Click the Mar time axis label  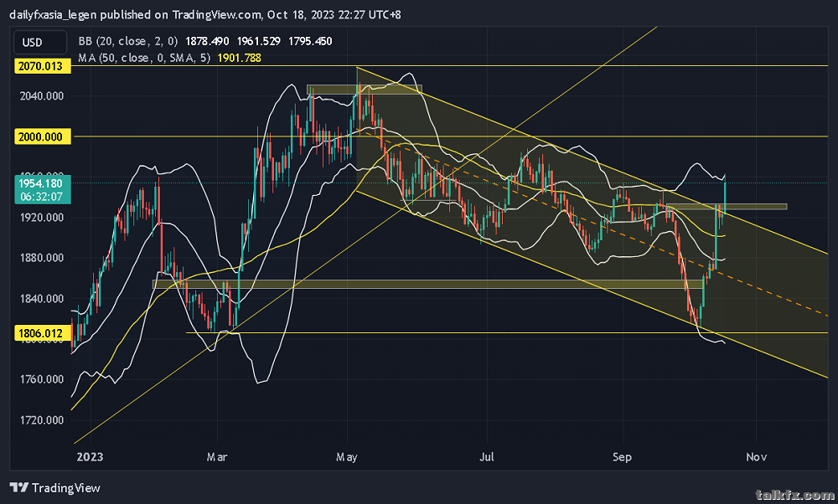point(217,457)
